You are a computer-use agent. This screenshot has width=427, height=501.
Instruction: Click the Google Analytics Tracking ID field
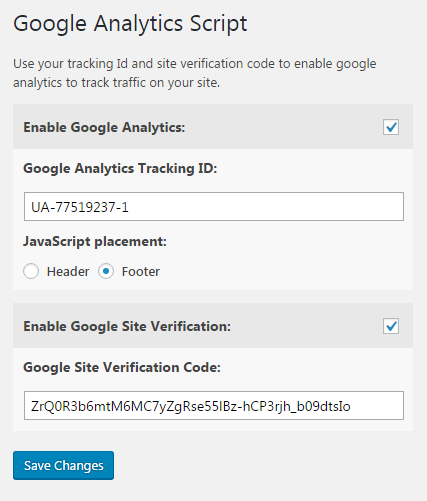pyautogui.click(x=214, y=206)
